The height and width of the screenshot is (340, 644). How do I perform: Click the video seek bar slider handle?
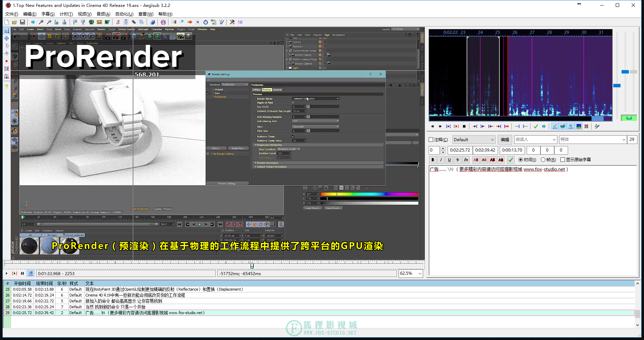click(252, 265)
